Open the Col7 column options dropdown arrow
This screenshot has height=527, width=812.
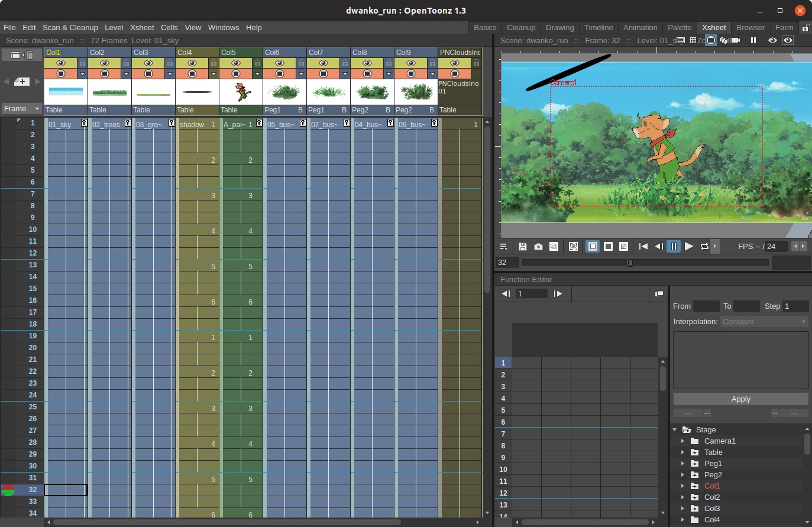click(345, 74)
